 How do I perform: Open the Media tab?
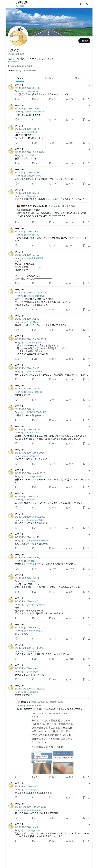(x=78, y=78)
